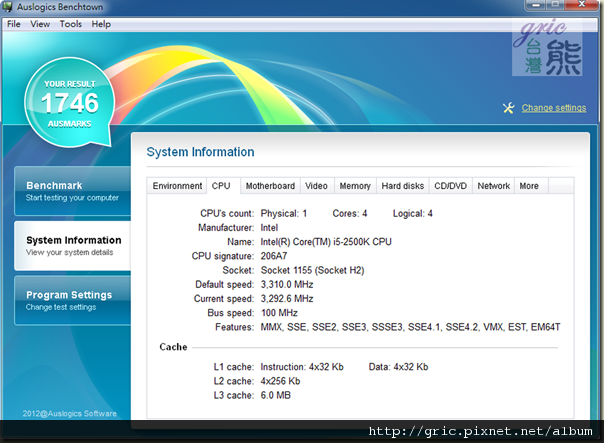Open the File menu
The width and height of the screenshot is (604, 443).
pos(13,24)
